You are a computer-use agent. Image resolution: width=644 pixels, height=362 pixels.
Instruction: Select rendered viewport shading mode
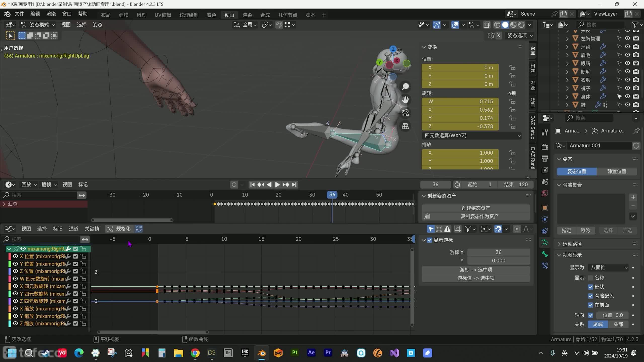pyautogui.click(x=521, y=25)
